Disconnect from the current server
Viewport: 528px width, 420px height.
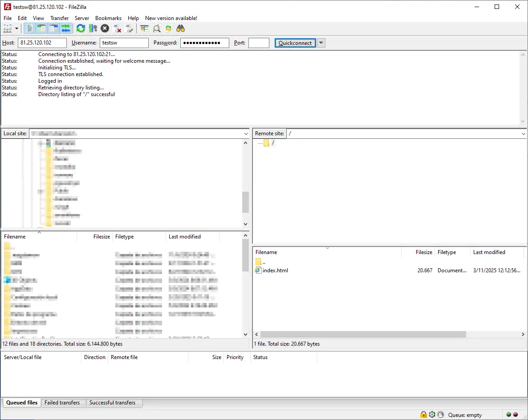pyautogui.click(x=117, y=28)
